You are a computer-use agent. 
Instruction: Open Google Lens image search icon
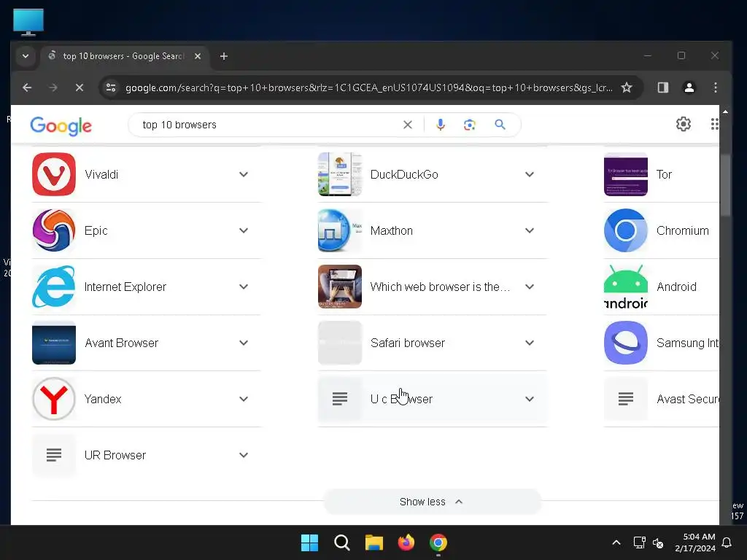click(x=470, y=125)
